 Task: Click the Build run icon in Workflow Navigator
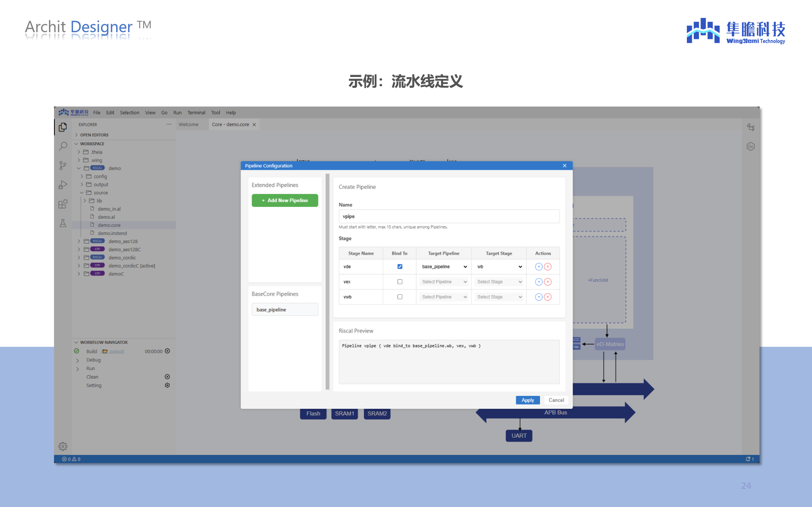pyautogui.click(x=168, y=351)
